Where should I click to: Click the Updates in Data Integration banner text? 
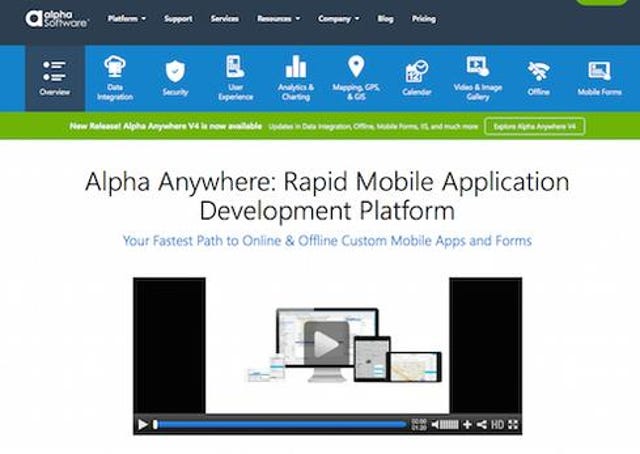[x=373, y=127]
